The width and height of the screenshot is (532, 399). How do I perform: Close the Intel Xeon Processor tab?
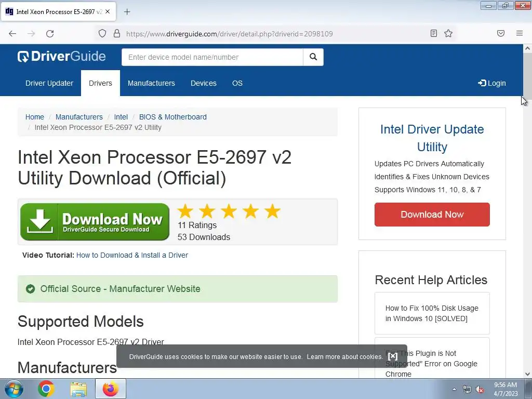coord(108,11)
